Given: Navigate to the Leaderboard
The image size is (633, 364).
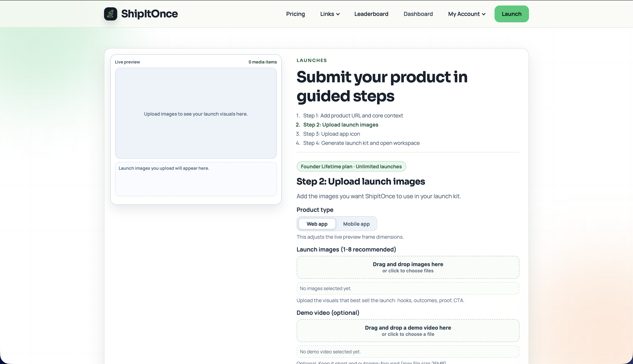Looking at the screenshot, I should (371, 14).
